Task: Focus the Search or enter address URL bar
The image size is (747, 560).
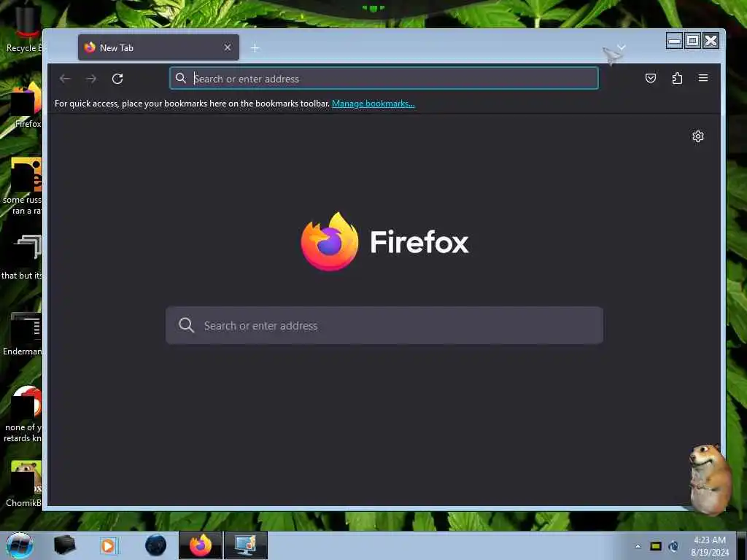Action: [384, 79]
